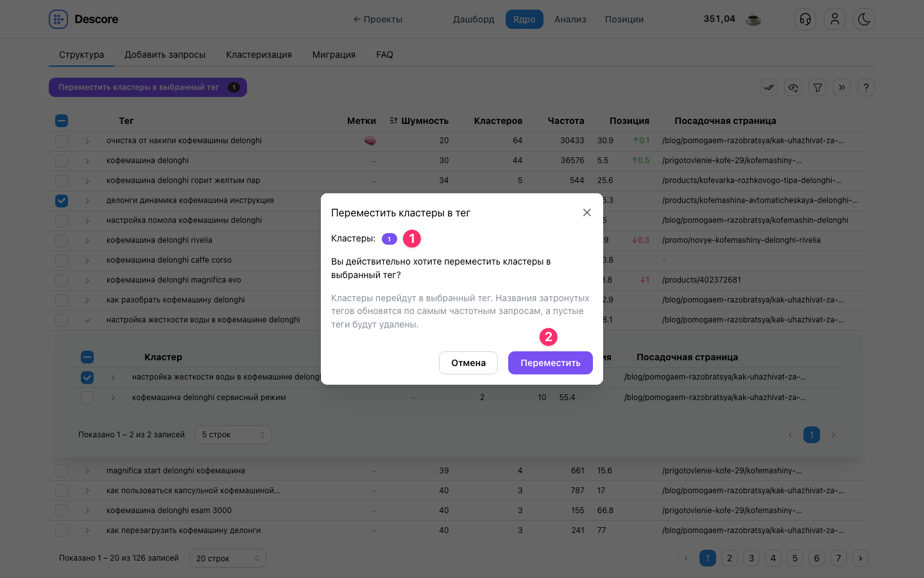The image size is (924, 578).
Task: Check cluster 'кофемашина delonghi сервисный режим'
Action: (x=87, y=398)
